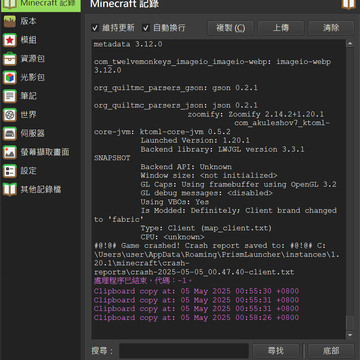Click the 世界 globe icon
The width and height of the screenshot is (360, 360).
pos(10,115)
